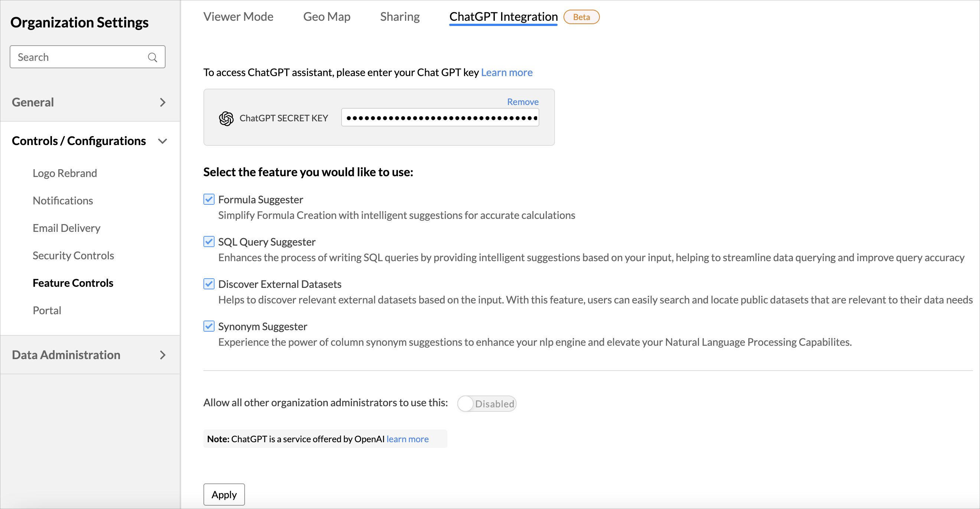Click the SQL Query Suggester label
The height and width of the screenshot is (509, 980).
[x=267, y=242]
